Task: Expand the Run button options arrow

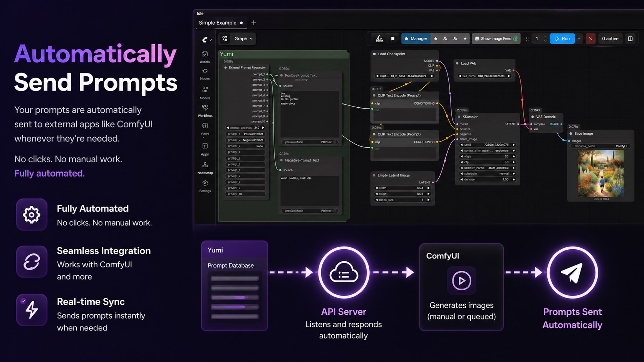Action: click(579, 38)
